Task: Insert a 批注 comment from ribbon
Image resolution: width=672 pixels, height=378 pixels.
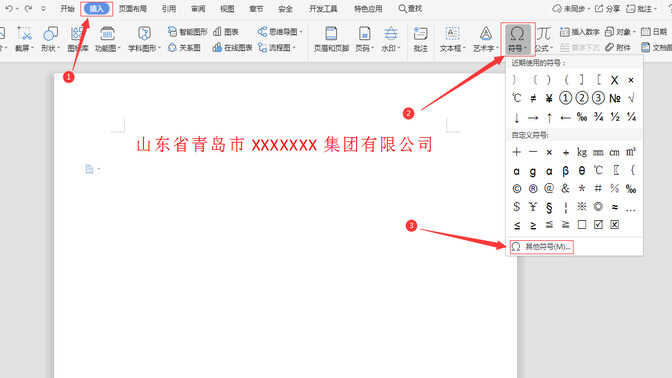Action: click(x=420, y=39)
